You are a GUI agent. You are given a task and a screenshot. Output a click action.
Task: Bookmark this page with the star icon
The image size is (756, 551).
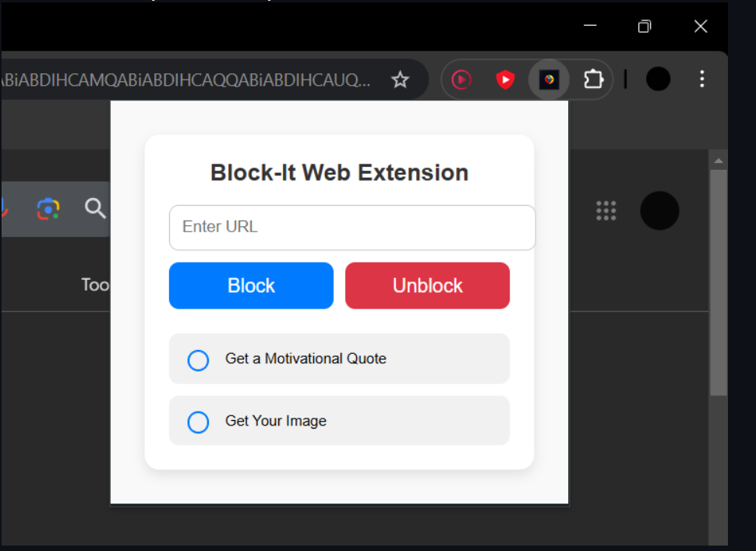(x=400, y=79)
